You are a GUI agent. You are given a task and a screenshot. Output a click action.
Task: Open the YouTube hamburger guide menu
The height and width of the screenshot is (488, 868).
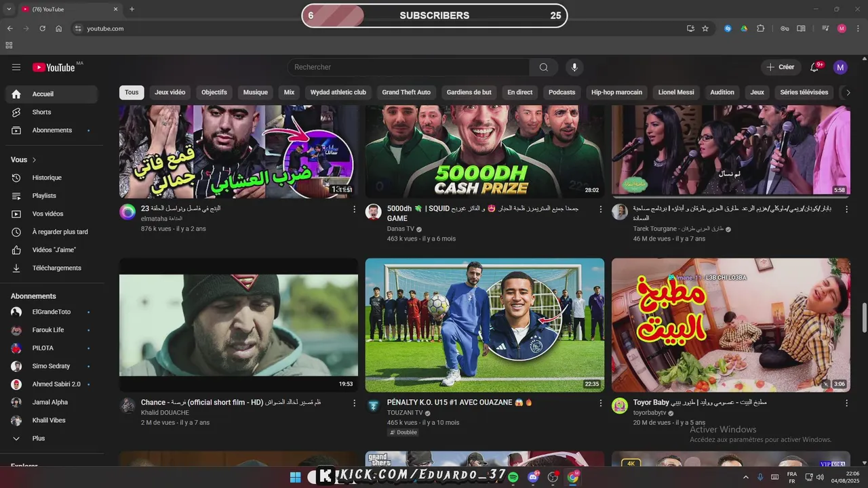coord(16,67)
